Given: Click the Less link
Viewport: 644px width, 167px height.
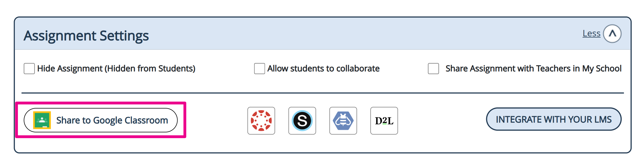Looking at the screenshot, I should pos(591,34).
